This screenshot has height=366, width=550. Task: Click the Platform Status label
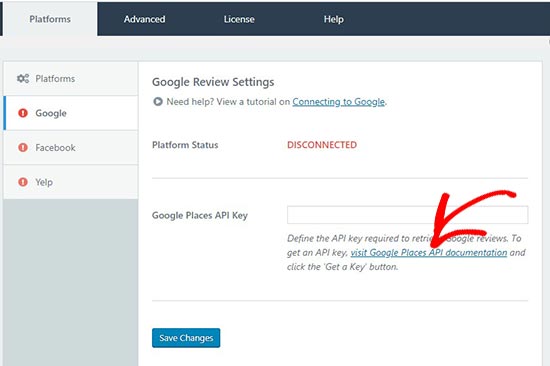(x=185, y=145)
